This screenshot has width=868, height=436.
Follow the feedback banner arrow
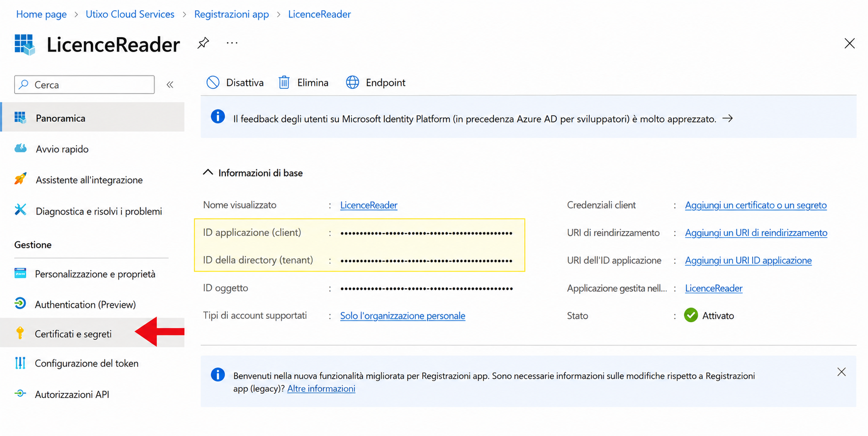pos(728,118)
